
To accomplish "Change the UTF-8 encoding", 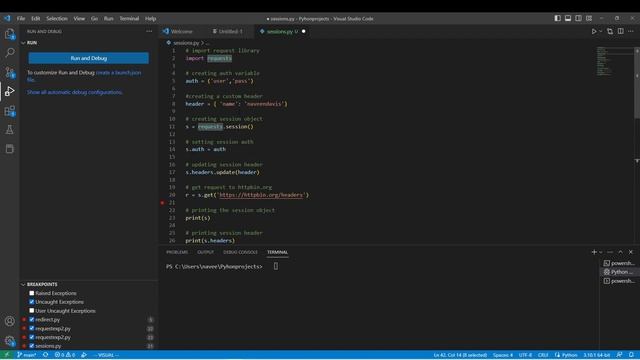I will pyautogui.click(x=525, y=355).
